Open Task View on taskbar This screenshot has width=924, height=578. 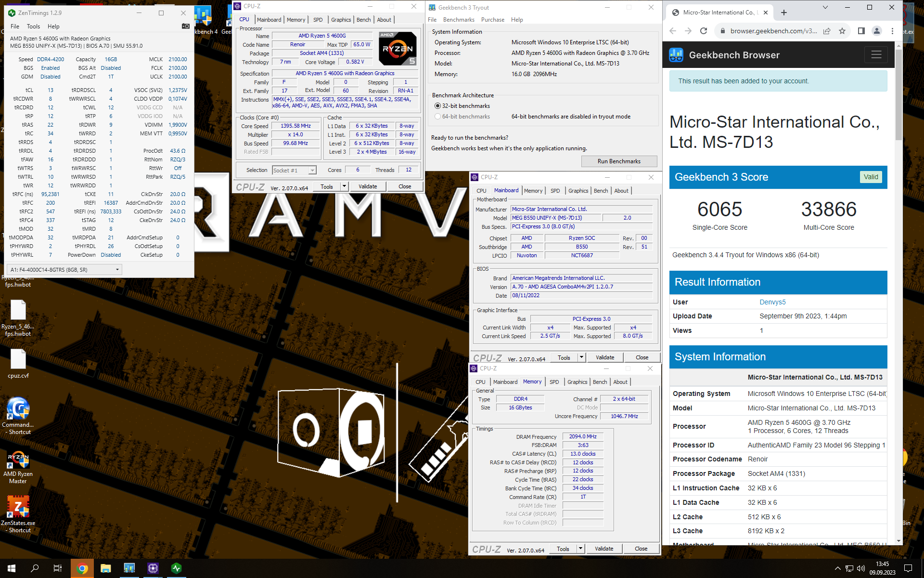tap(58, 568)
